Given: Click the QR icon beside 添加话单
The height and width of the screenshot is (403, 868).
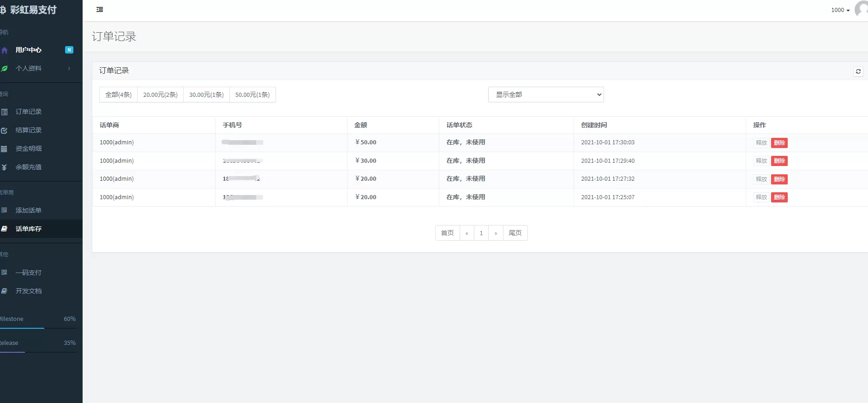Looking at the screenshot, I should click(4, 210).
